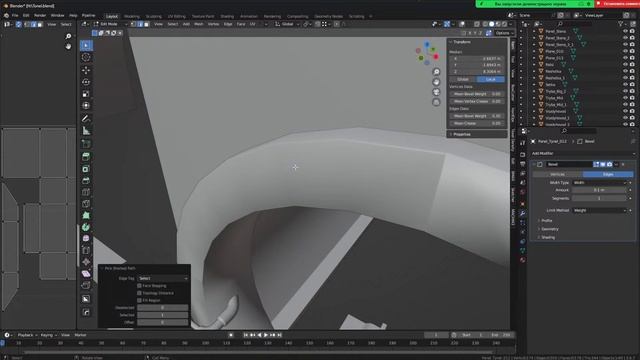Enable vertex select mode
The image size is (640, 360).
click(133, 24)
